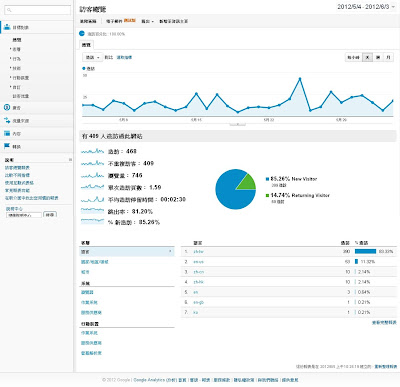400x387 pixels.
Task: Click the sidebar search input field
Action: pos(37,10)
